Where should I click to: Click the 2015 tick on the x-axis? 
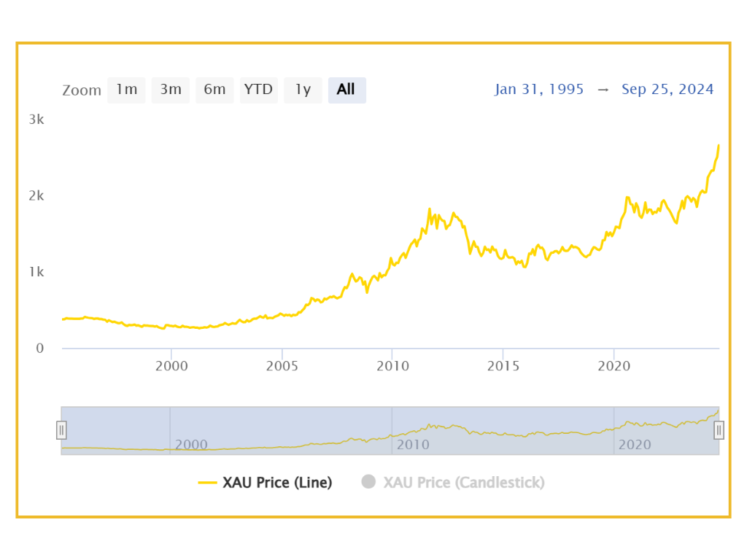(503, 366)
